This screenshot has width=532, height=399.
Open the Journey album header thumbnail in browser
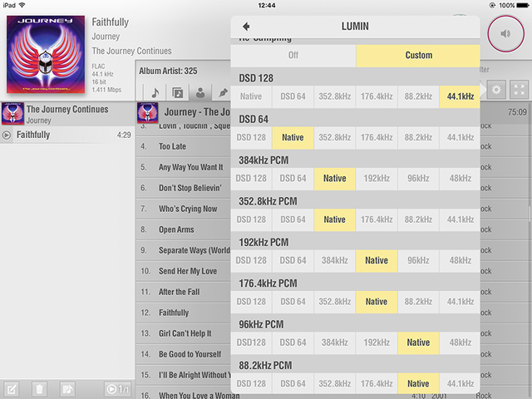[x=148, y=113]
